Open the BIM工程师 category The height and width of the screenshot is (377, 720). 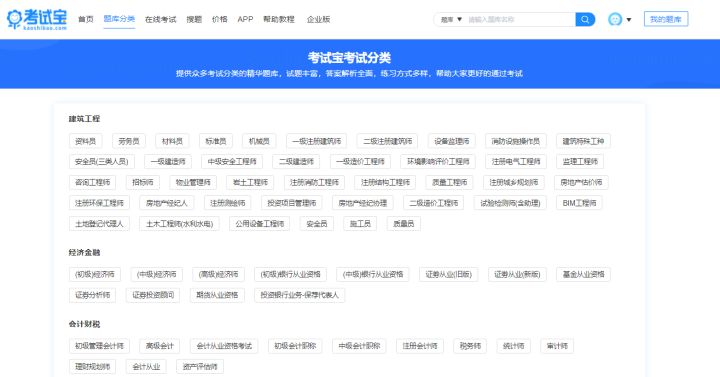tap(579, 203)
